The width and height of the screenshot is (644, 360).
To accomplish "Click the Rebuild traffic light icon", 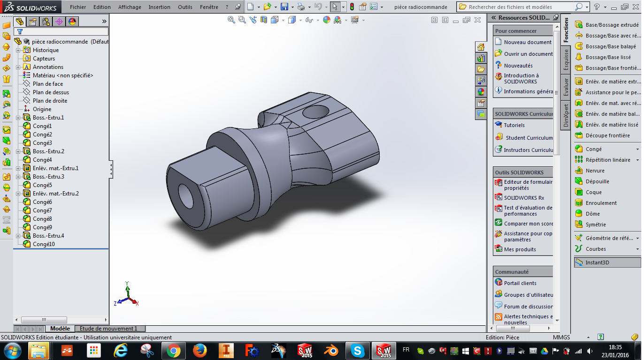I will pyautogui.click(x=352, y=7).
